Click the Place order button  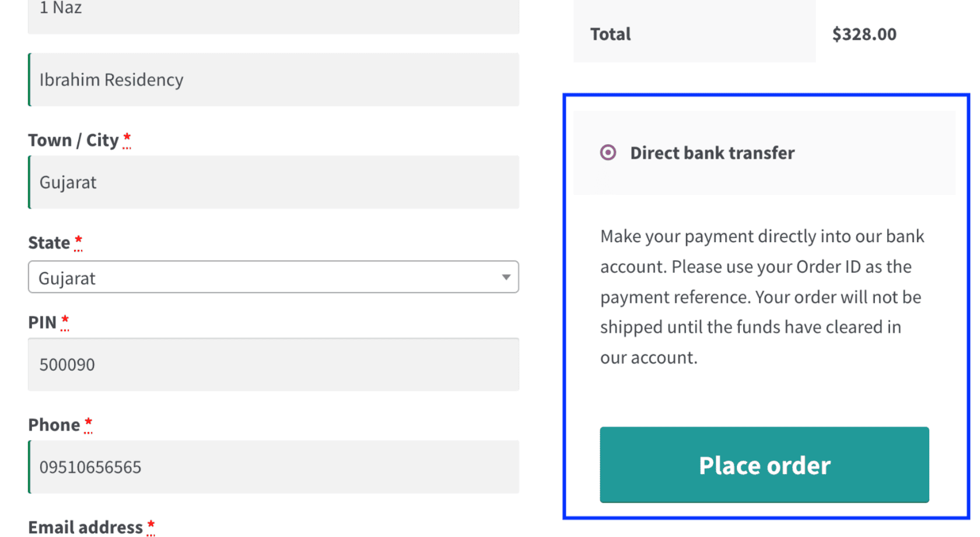764,465
